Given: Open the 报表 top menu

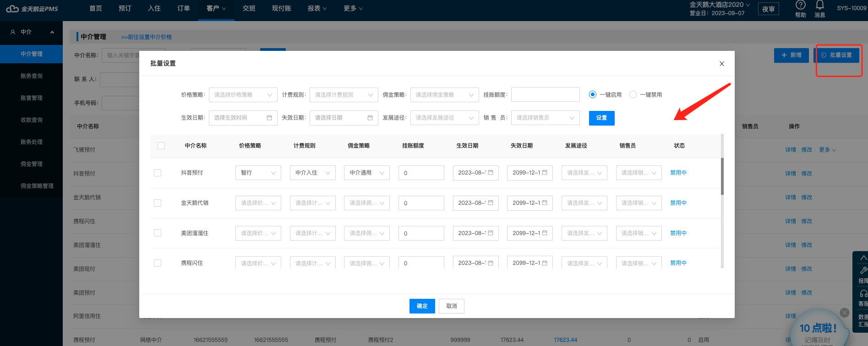Looking at the screenshot, I should [x=317, y=9].
